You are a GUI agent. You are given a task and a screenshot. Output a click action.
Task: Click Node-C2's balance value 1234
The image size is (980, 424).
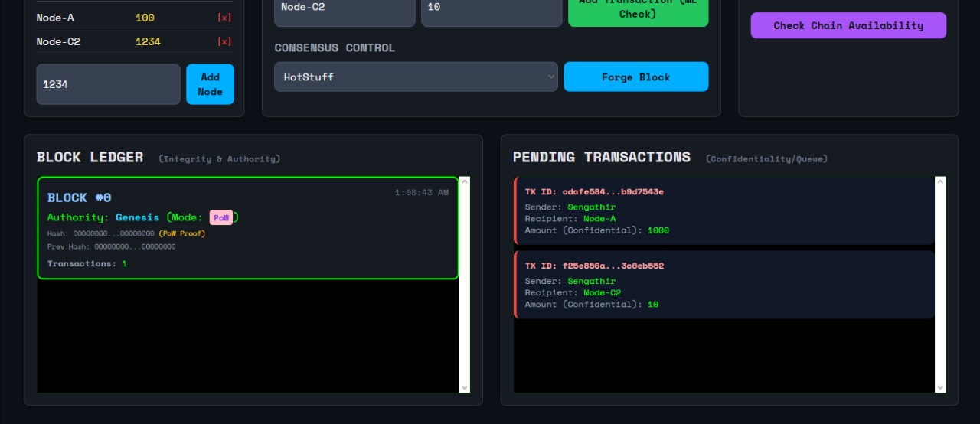[148, 42]
